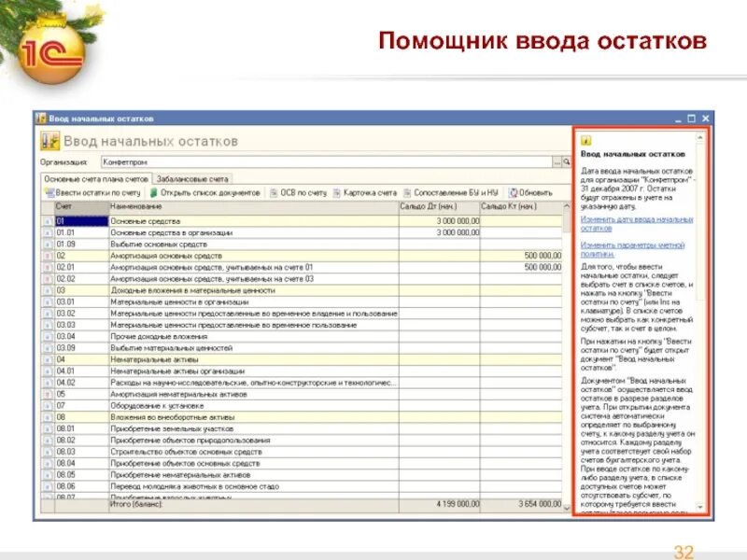
Task: Click row icon of account 08.03
Action: pos(48,452)
